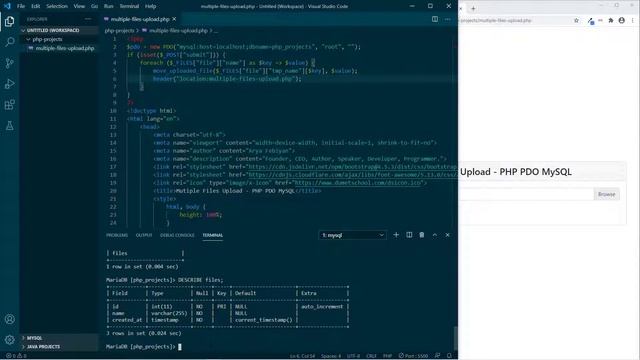Image resolution: width=640 pixels, height=360 pixels.
Task: Open editor More Actions ellipsis
Action: 448,19
